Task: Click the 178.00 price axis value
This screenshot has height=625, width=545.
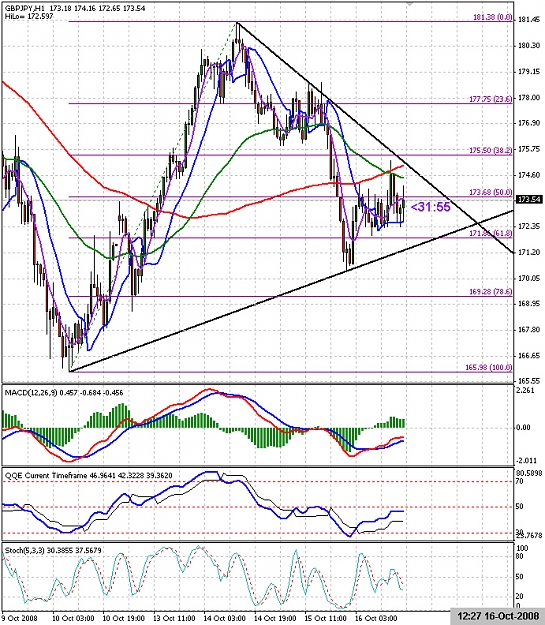Action: tap(529, 98)
